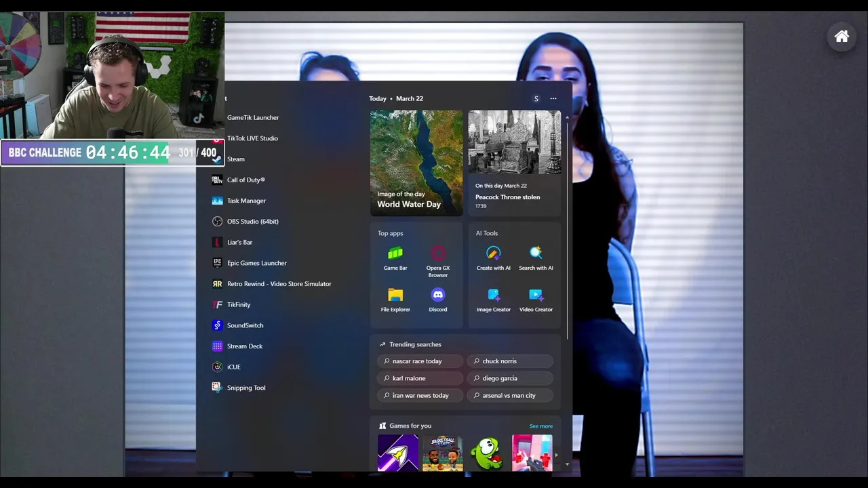Launch Task Manager from the list

(x=239, y=201)
